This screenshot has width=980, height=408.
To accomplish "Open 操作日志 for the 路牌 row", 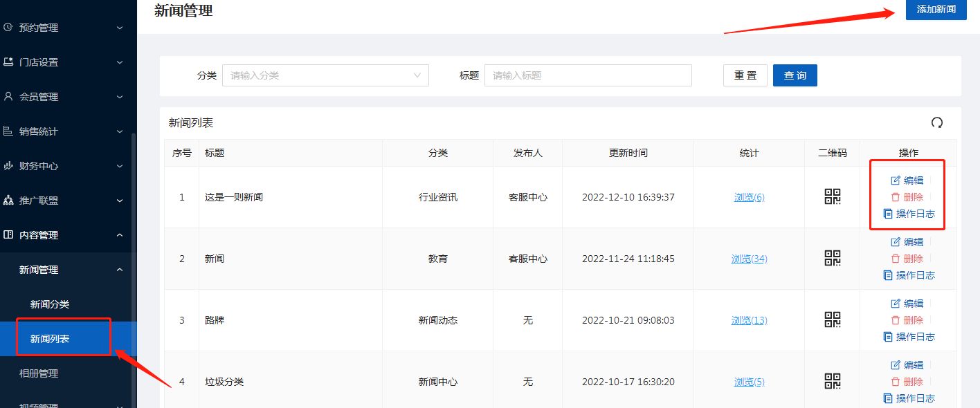I will (909, 337).
